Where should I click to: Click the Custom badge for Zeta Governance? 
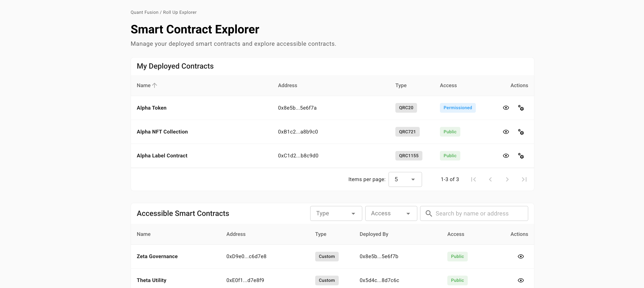pyautogui.click(x=327, y=256)
